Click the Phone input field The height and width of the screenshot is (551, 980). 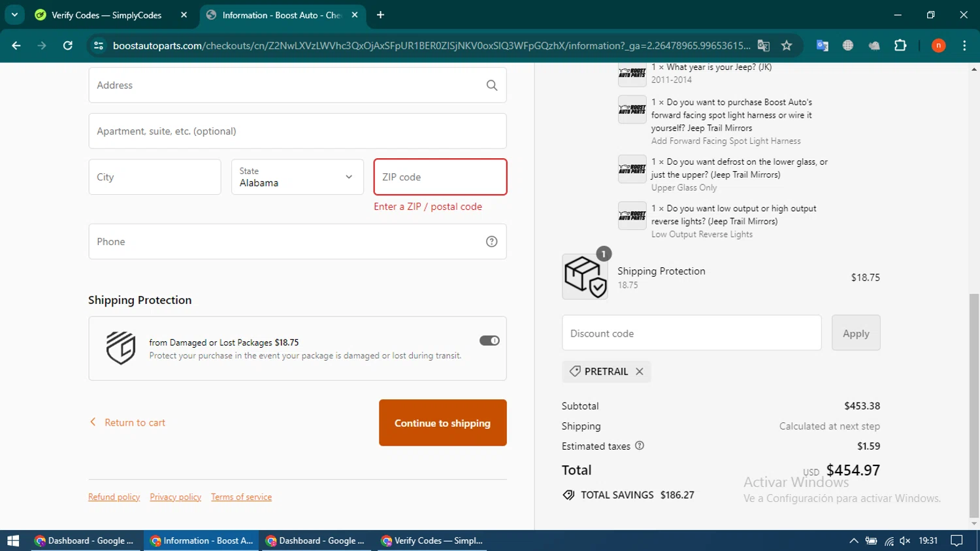pos(297,242)
